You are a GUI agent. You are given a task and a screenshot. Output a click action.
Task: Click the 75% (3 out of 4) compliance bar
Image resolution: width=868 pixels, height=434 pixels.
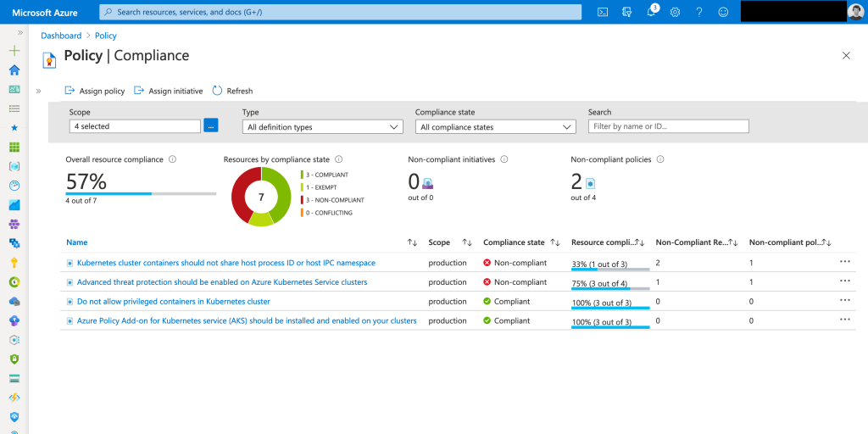610,289
